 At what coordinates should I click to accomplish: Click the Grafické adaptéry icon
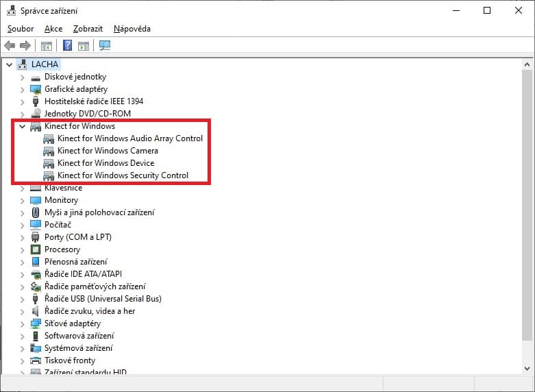coord(36,89)
